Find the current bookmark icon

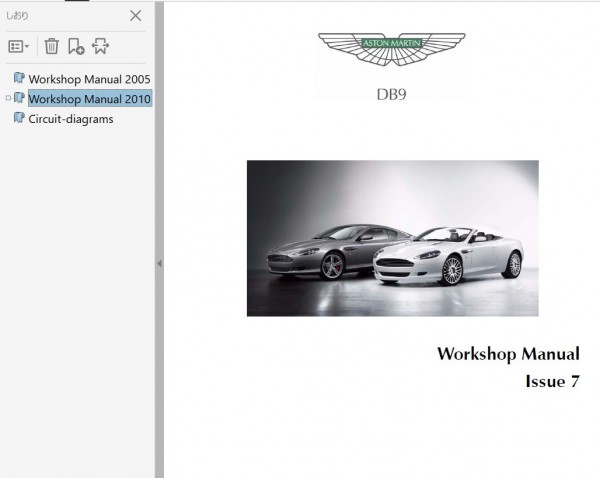(x=100, y=46)
